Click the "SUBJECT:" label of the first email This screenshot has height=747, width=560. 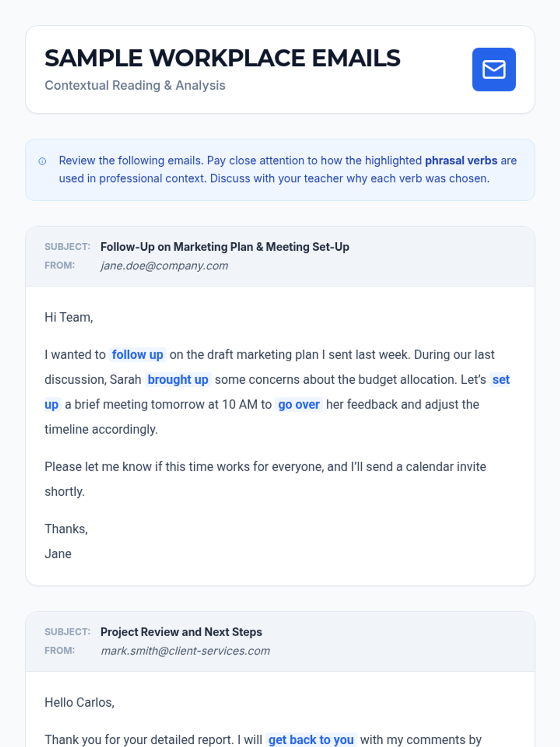[67, 247]
